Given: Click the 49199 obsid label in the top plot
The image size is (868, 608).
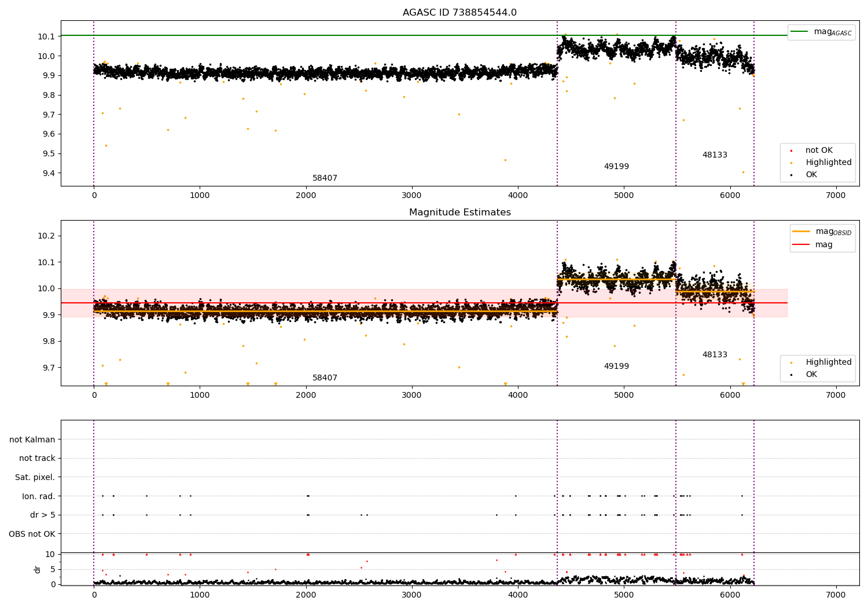Looking at the screenshot, I should [x=616, y=166].
